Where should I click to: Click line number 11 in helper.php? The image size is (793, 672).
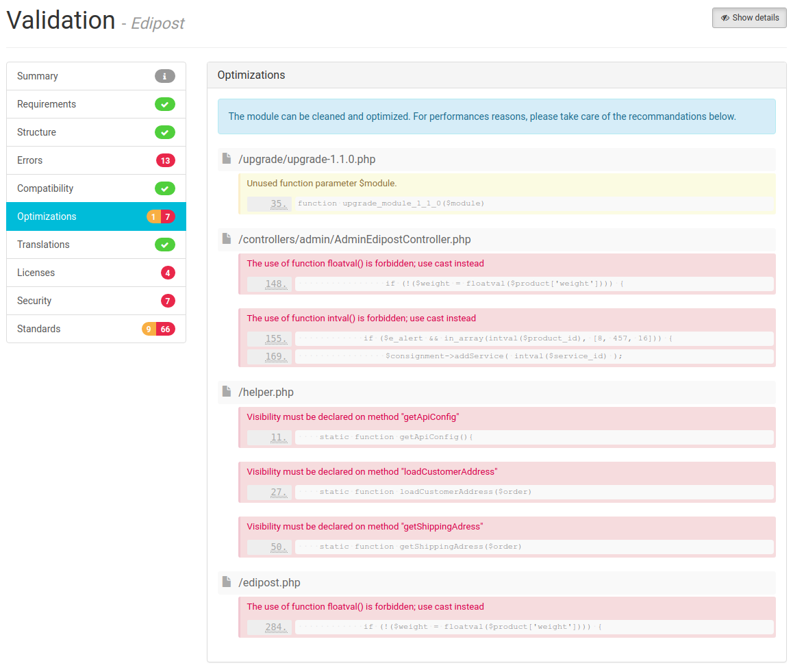tap(279, 437)
